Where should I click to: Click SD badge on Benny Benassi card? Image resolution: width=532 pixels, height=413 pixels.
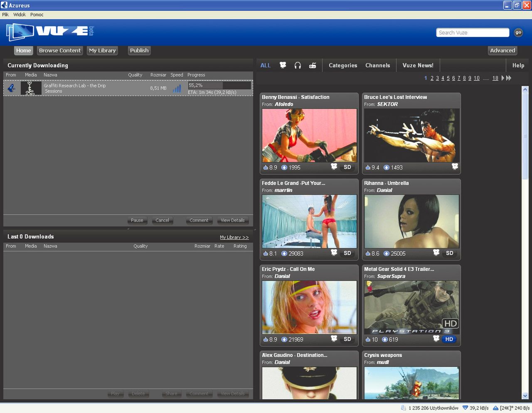(x=347, y=167)
